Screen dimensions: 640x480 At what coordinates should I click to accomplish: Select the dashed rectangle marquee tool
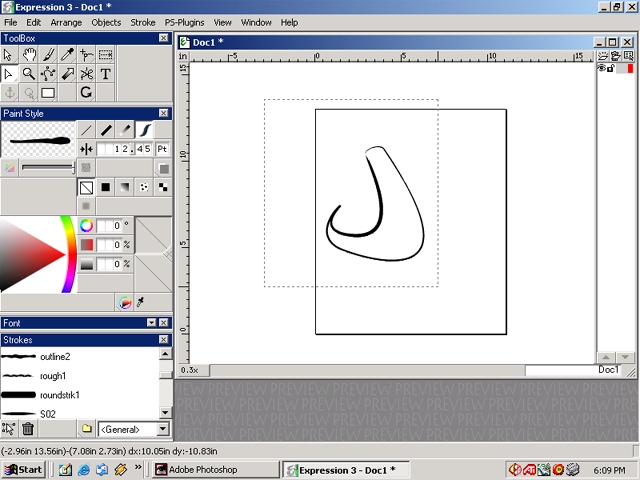pyautogui.click(x=106, y=54)
